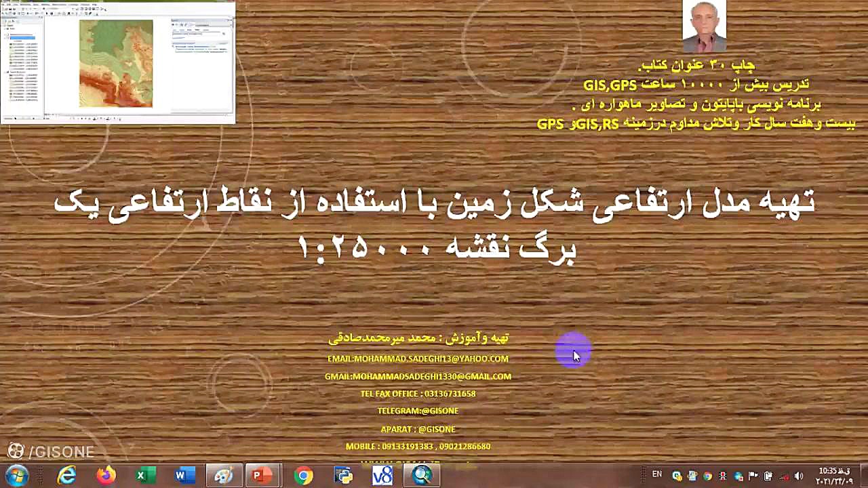This screenshot has height=488, width=868.
Task: Open the EN language indicator
Action: (657, 474)
